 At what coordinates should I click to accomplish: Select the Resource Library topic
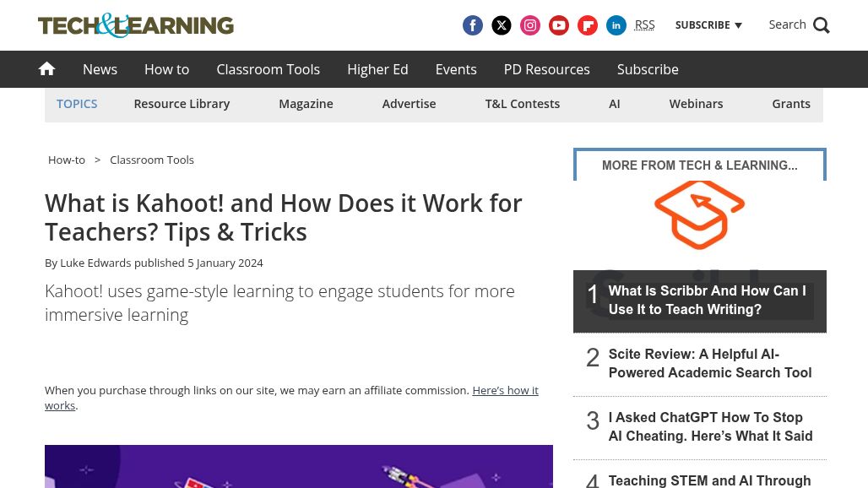click(182, 104)
